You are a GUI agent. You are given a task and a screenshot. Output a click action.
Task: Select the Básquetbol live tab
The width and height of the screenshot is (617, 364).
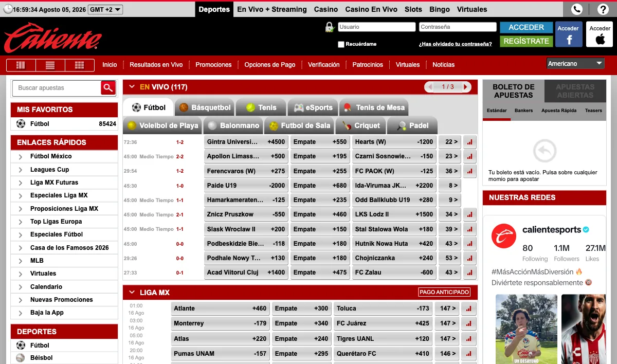(205, 107)
